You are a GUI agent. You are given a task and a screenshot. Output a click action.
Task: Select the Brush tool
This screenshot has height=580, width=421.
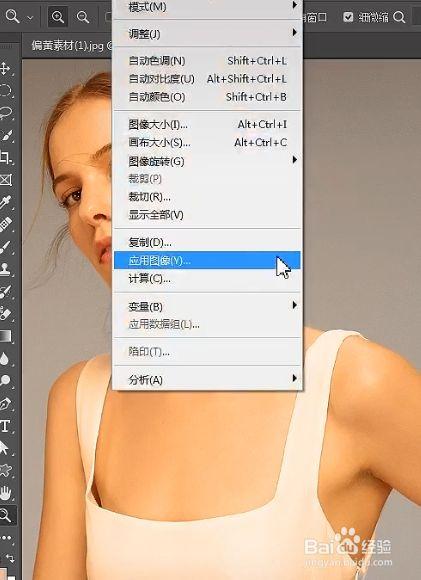6,247
